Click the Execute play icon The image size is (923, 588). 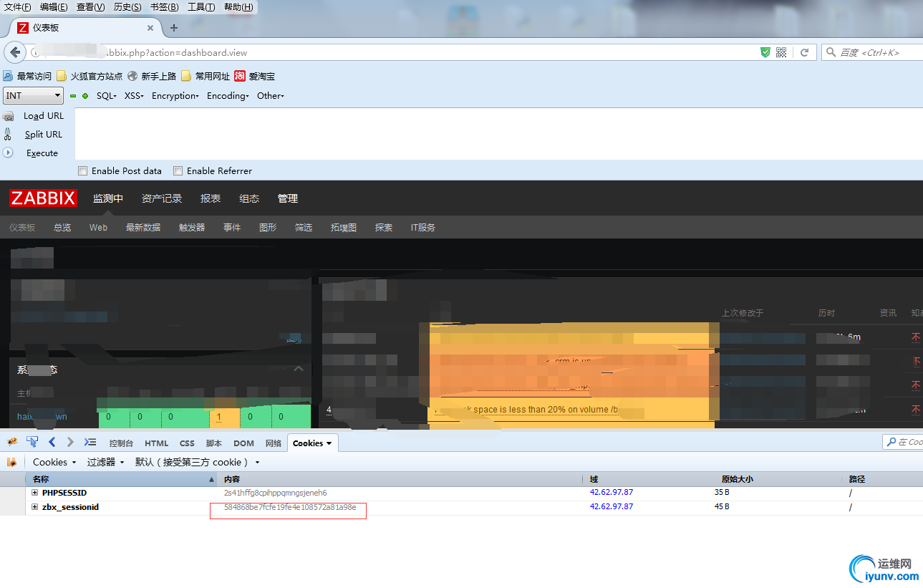(x=9, y=153)
